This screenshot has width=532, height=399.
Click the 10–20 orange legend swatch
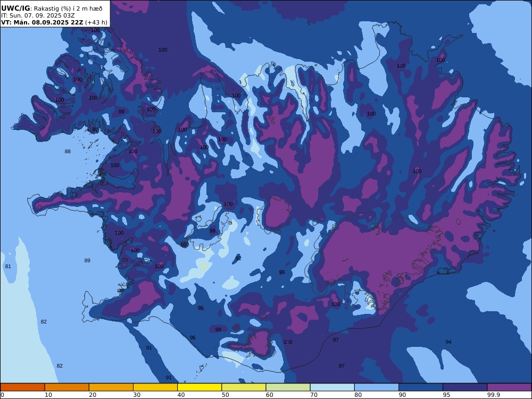(67, 387)
